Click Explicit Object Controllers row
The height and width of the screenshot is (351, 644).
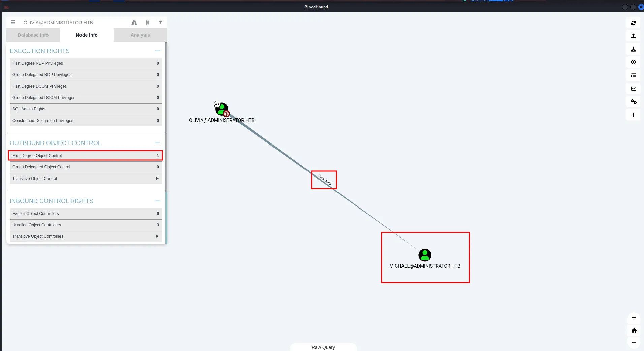(x=86, y=214)
